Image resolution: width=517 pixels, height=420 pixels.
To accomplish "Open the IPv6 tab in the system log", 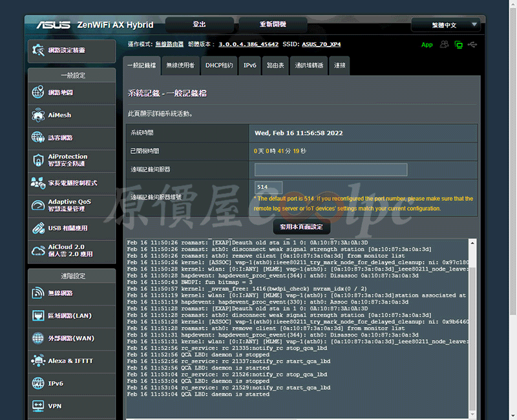I will coord(249,65).
